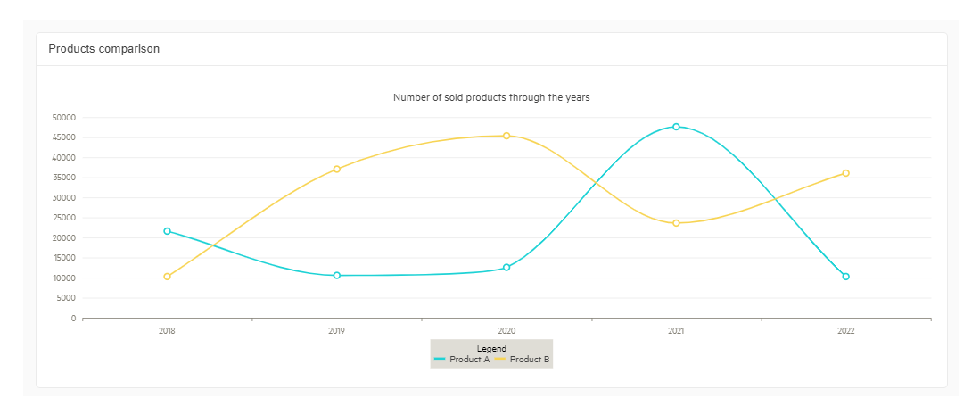Click Product A data point for 2022
Viewport: 980px width, 415px height.
pos(845,277)
